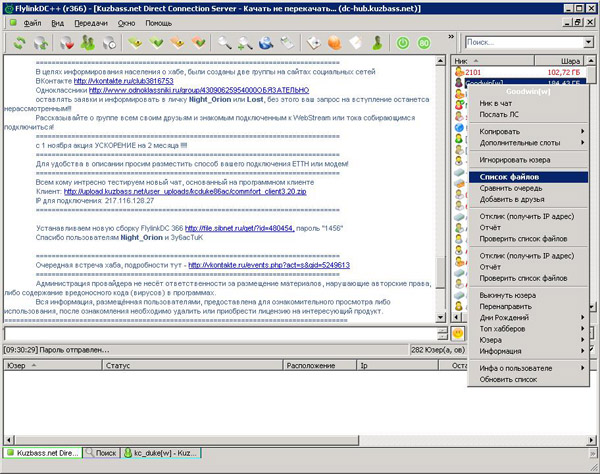Open Search with the magnifier toolbar icon

coord(225,43)
